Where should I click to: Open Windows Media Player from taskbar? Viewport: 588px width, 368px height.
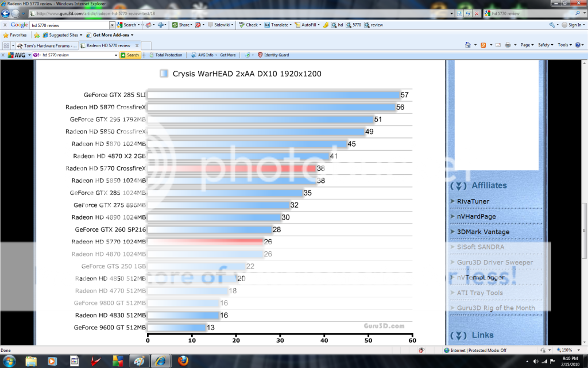[x=52, y=361]
